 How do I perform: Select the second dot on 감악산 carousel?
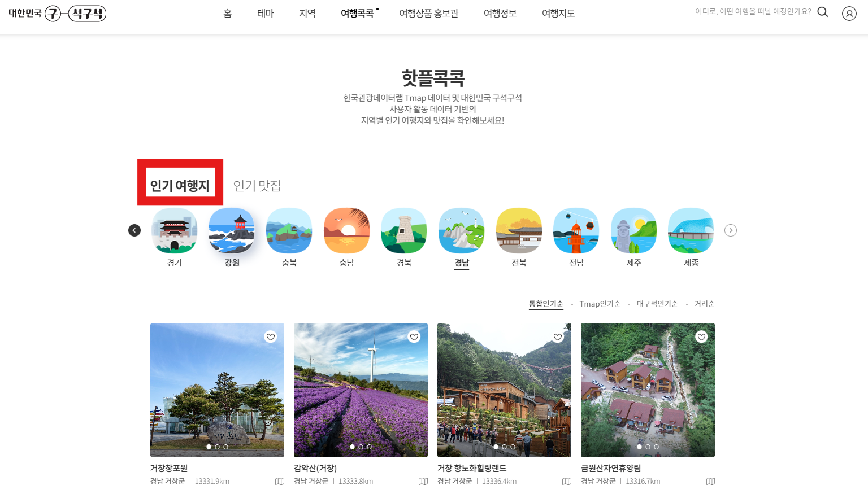coord(361,447)
